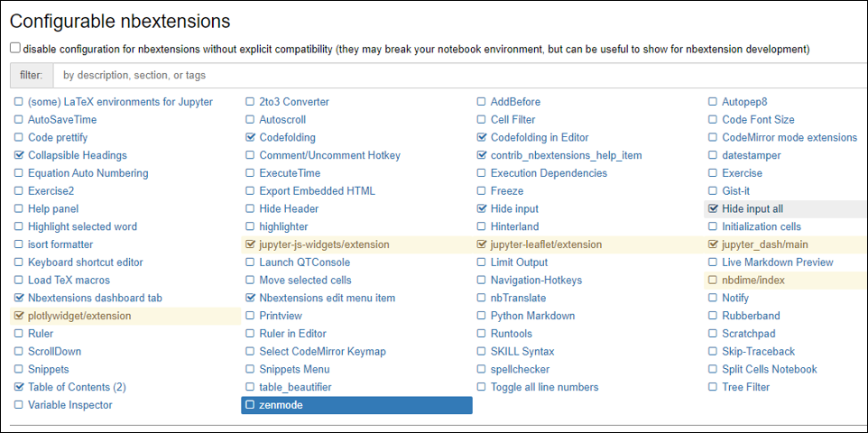The image size is (868, 433).
Task: Check the ExecuteTime checkbox
Action: pos(251,173)
